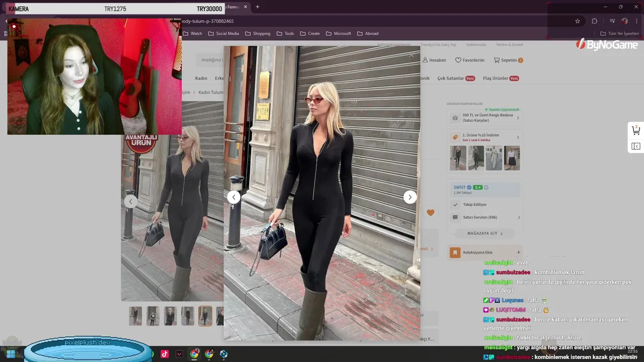Show the next photo in the lightbox

pyautogui.click(x=410, y=197)
